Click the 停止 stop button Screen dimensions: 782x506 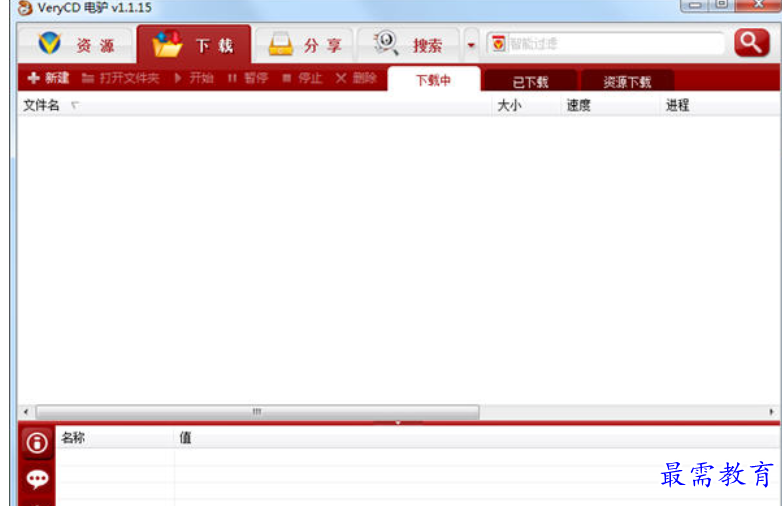302,78
